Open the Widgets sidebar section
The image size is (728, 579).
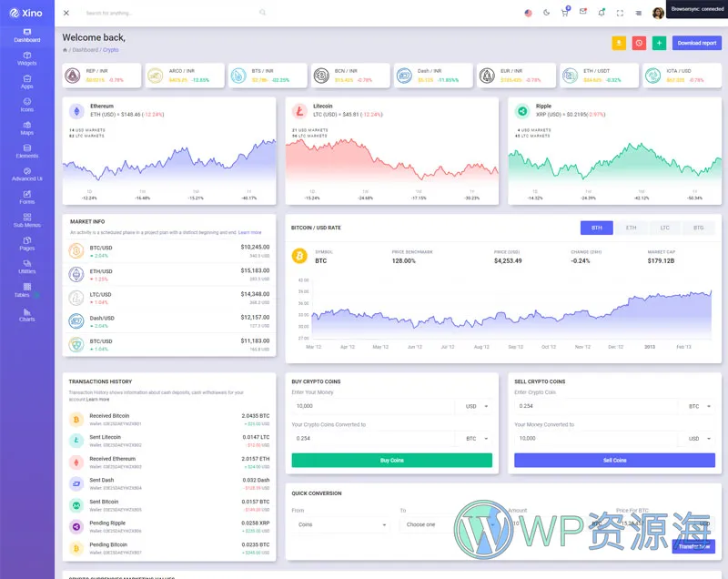[26, 58]
